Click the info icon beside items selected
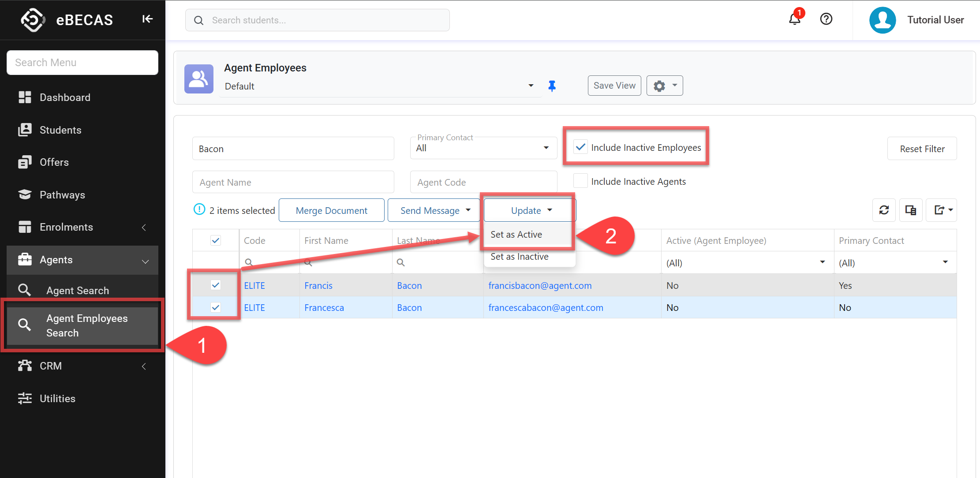 [x=199, y=209]
